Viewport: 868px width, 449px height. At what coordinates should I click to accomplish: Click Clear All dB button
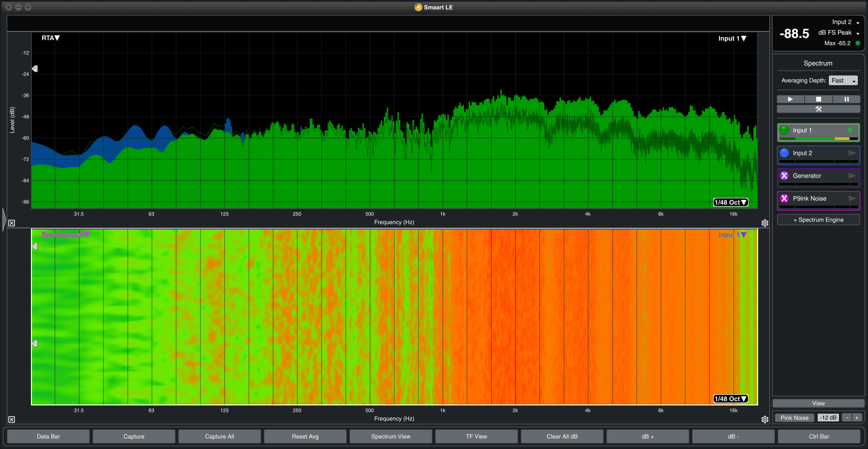click(562, 436)
